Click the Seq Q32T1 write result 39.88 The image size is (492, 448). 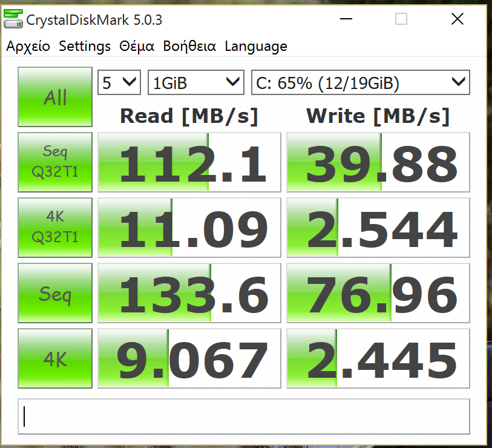[x=378, y=162]
